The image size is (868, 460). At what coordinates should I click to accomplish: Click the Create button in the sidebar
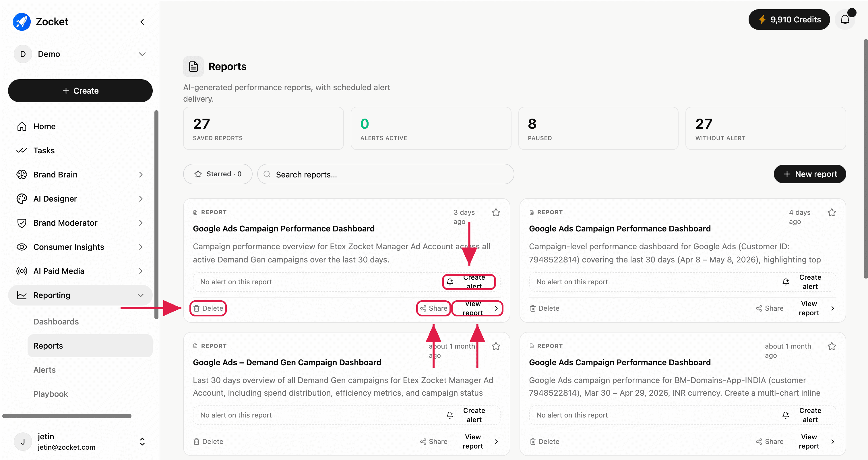80,91
